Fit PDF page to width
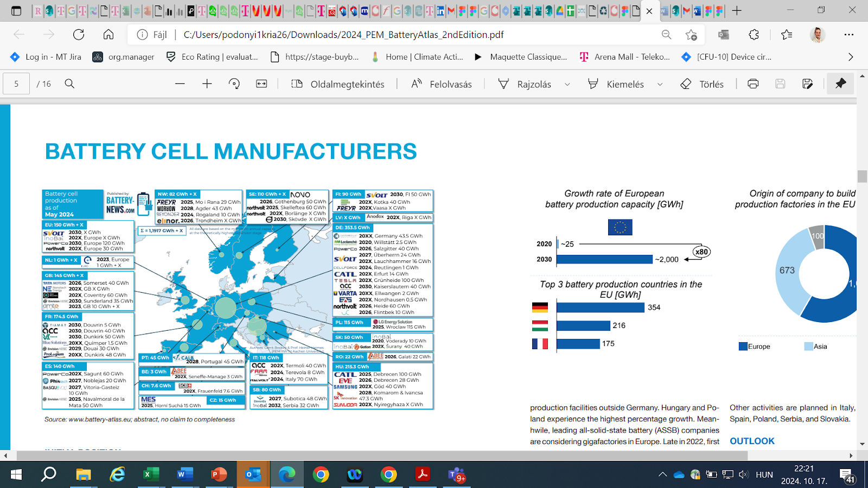This screenshot has width=868, height=488. coord(261,84)
